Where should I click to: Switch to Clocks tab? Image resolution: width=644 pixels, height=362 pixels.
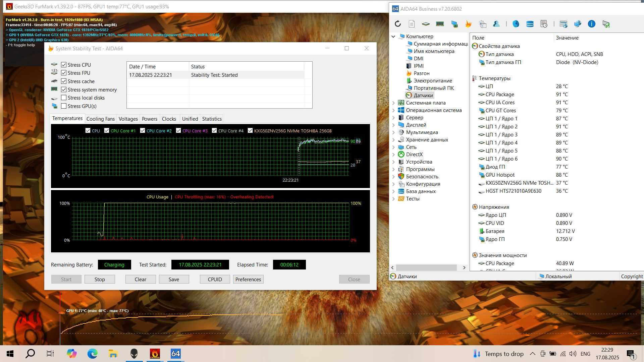[x=169, y=119]
